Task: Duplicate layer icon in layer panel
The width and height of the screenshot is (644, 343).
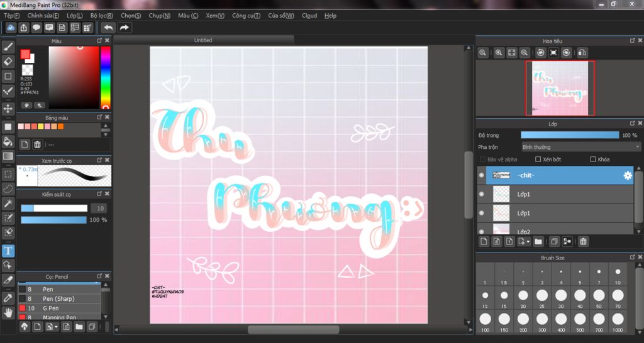Action: pos(554,241)
